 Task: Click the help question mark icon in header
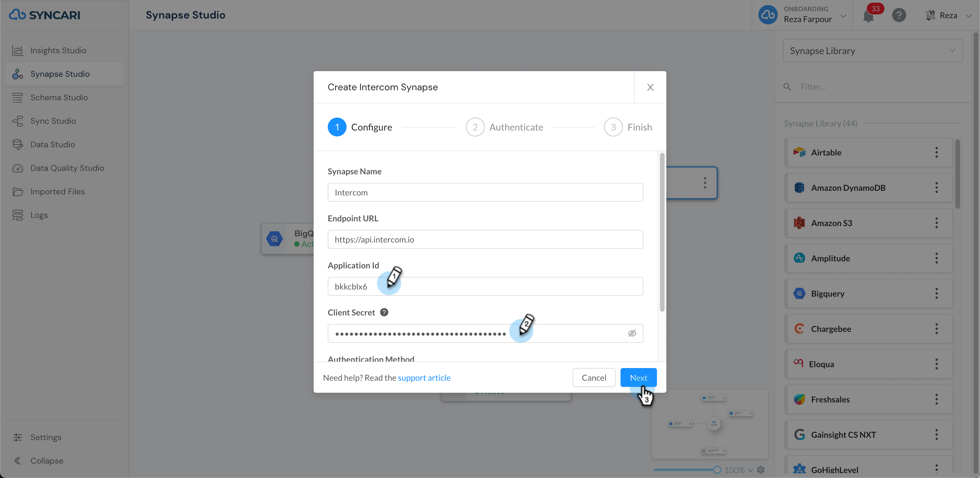click(899, 15)
